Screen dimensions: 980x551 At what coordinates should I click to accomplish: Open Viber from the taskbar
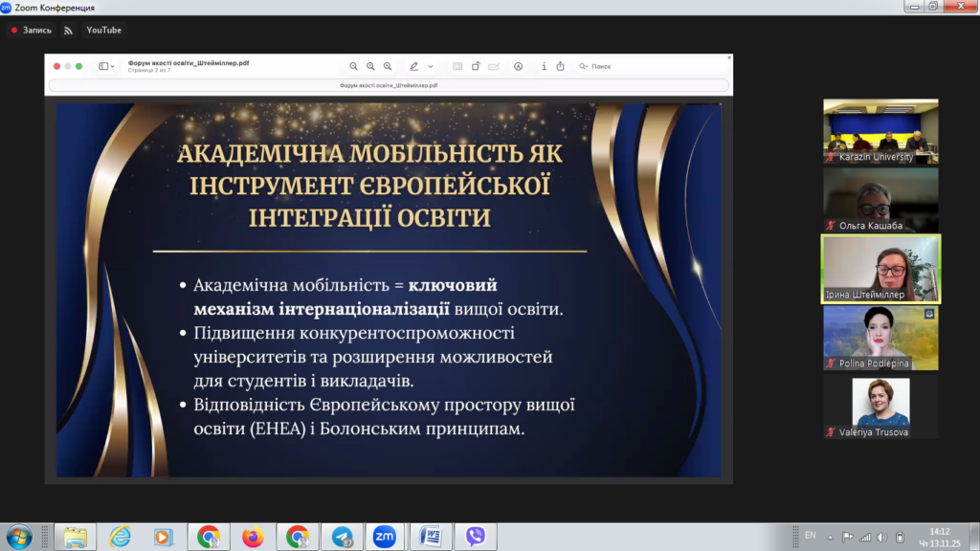pos(475,537)
